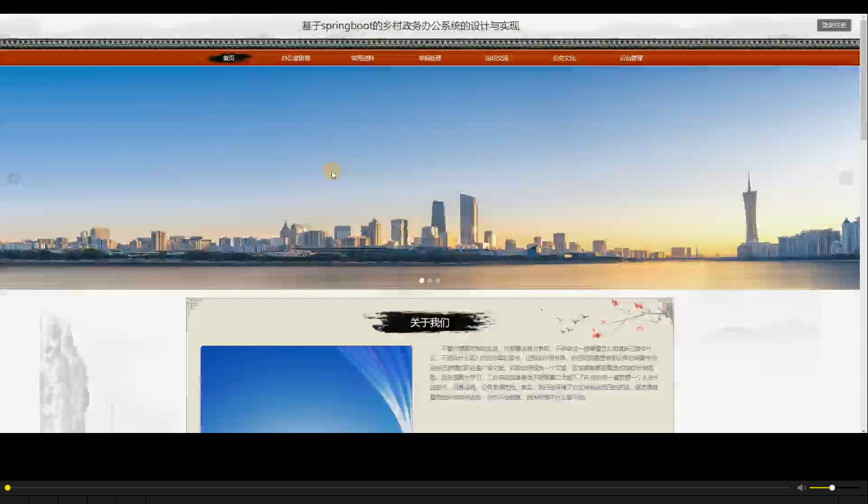Select the third carousel indicator dot
Image resolution: width=868 pixels, height=504 pixels.
pos(437,280)
